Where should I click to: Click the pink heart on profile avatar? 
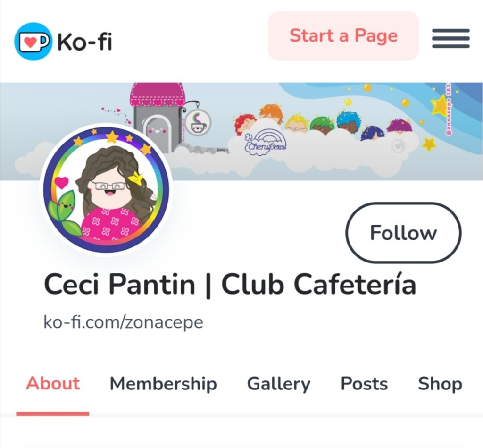[62, 182]
